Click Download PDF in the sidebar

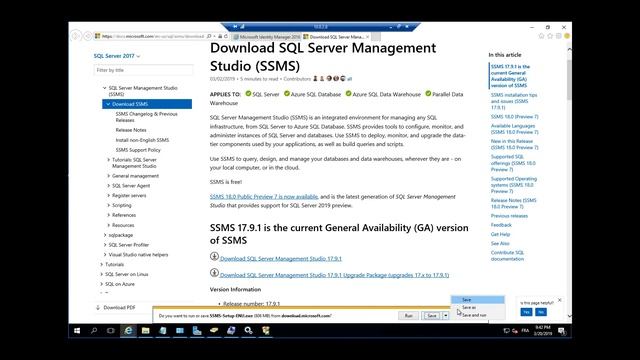click(116, 308)
